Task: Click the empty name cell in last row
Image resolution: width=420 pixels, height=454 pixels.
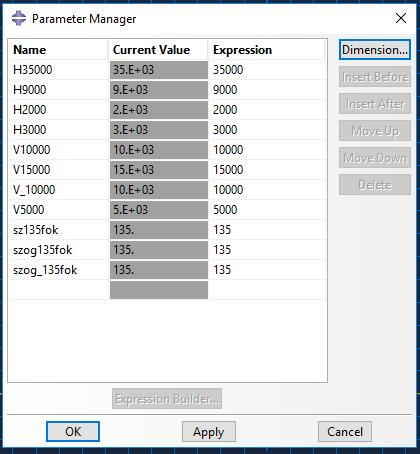Action: tap(59, 290)
